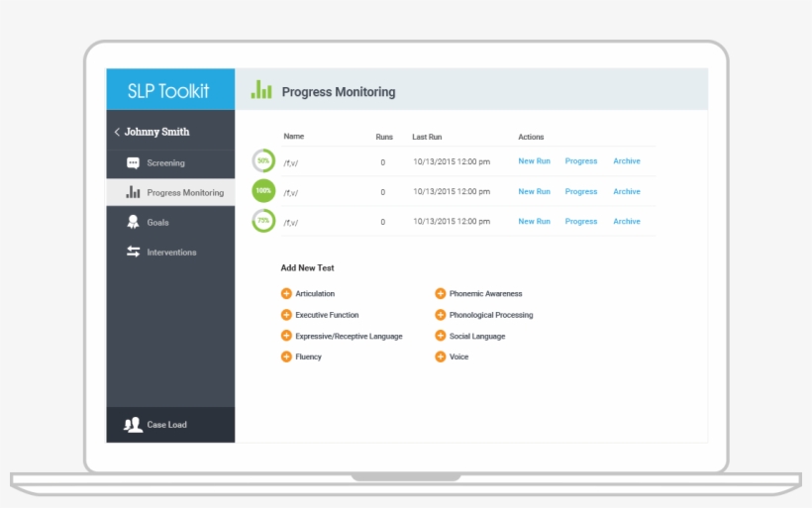Click the SLP Toolkit logo
812x508 pixels.
(168, 91)
